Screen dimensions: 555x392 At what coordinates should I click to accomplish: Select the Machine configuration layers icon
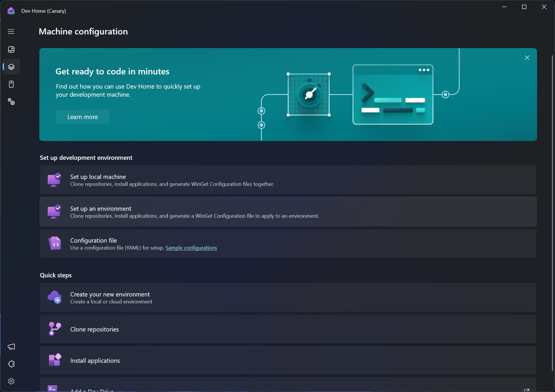click(11, 67)
